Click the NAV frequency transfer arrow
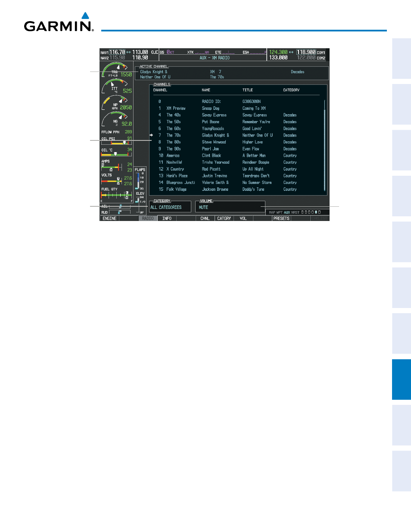The image size is (411, 532). [128, 52]
